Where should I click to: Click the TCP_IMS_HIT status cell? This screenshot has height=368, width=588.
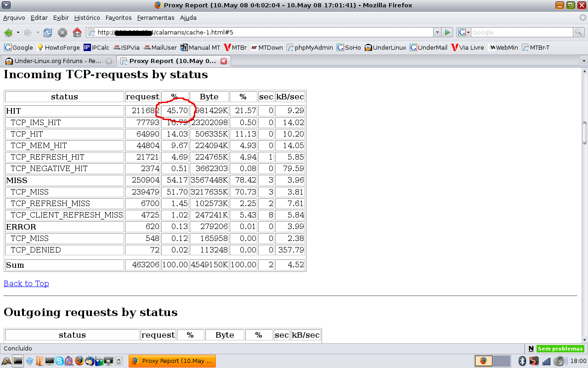pyautogui.click(x=64, y=122)
